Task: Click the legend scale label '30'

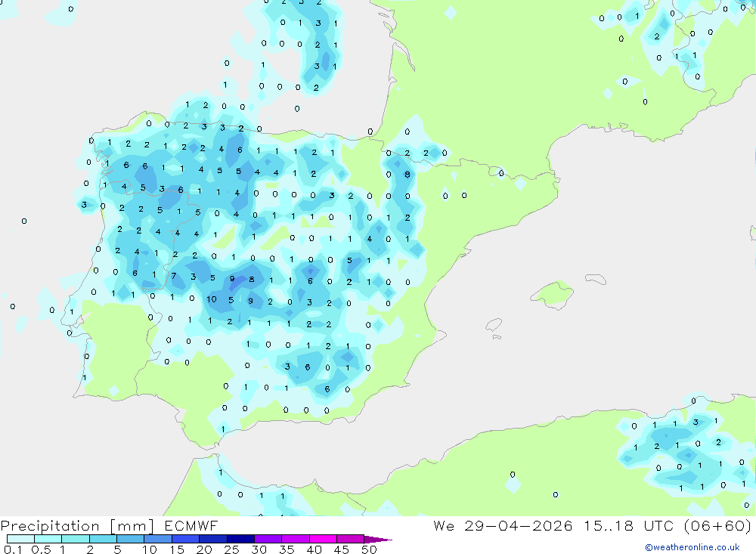Action: pyautogui.click(x=259, y=549)
